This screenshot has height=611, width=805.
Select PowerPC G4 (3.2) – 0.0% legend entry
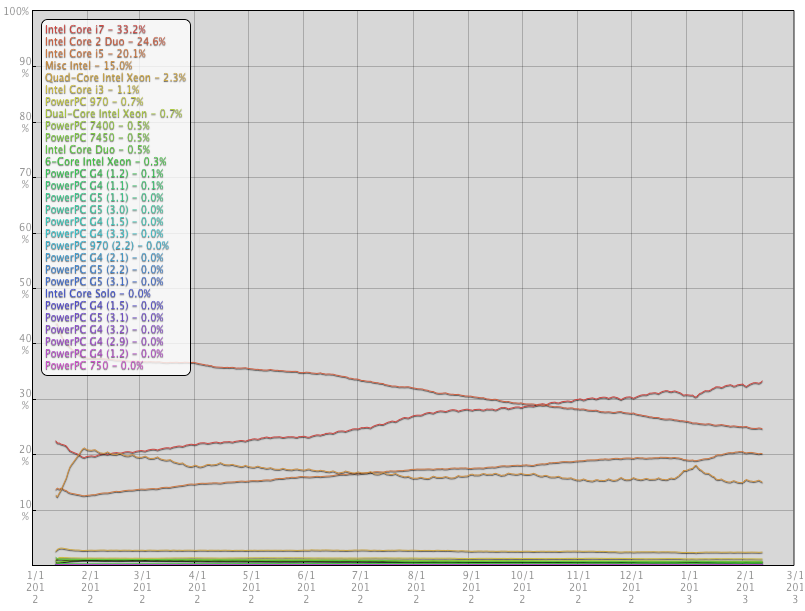[x=104, y=330]
